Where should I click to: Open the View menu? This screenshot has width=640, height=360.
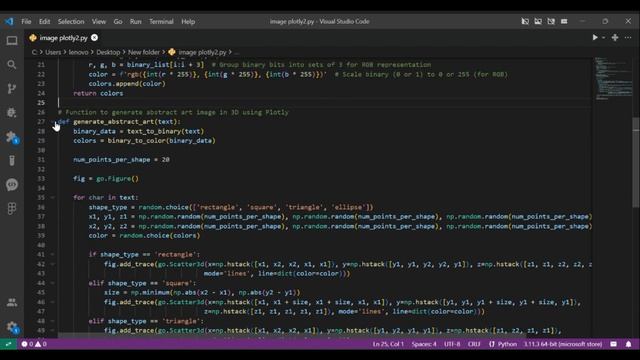coord(99,21)
